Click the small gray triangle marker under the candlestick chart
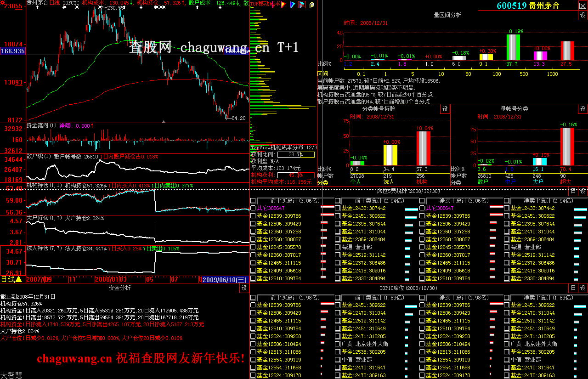The width and height of the screenshot is (588, 379). pos(164,121)
